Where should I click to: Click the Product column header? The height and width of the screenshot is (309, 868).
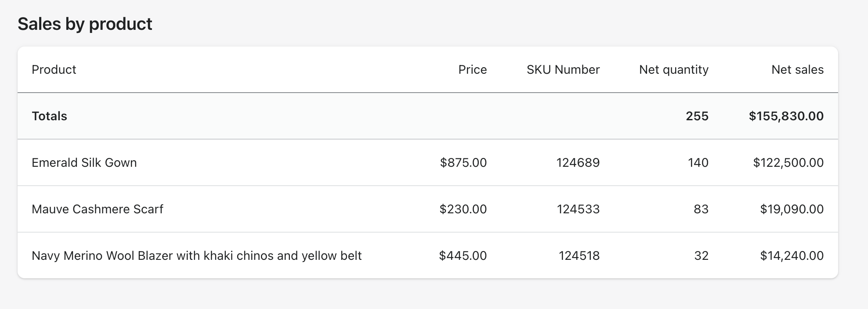(54, 70)
